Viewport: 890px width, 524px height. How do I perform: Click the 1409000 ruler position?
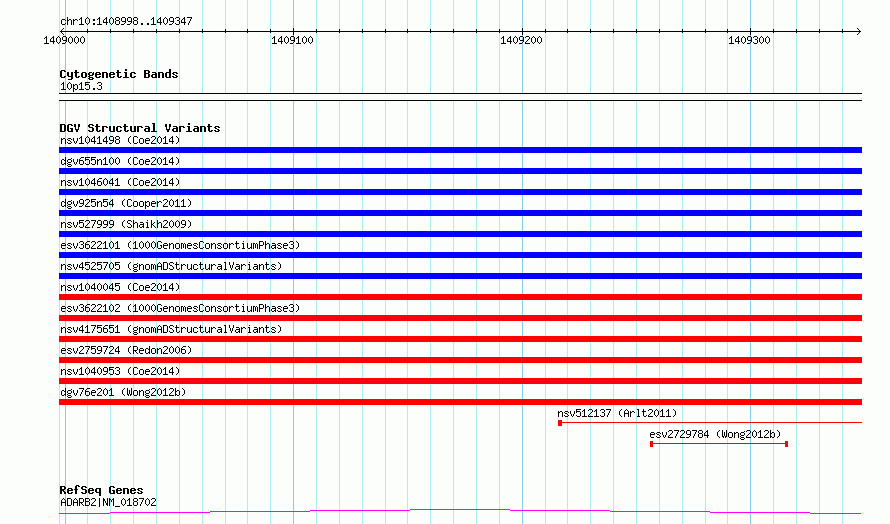(64, 40)
